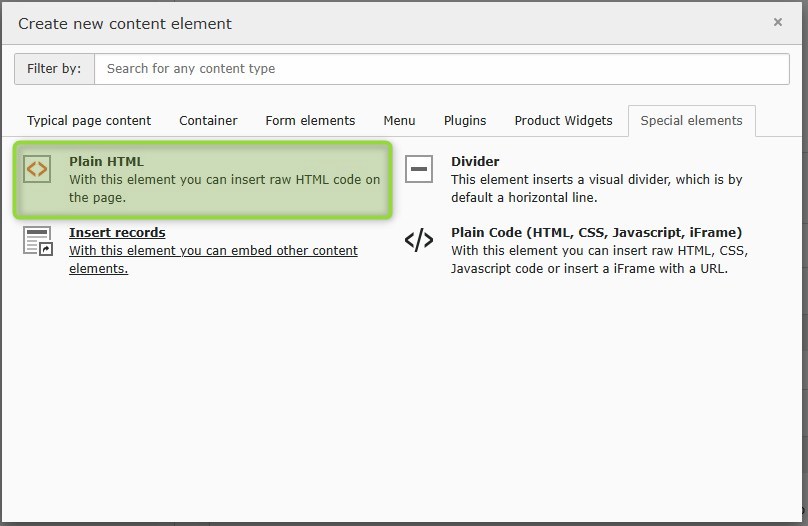
Task: Switch to the Typical page content tab
Action: [x=89, y=121]
